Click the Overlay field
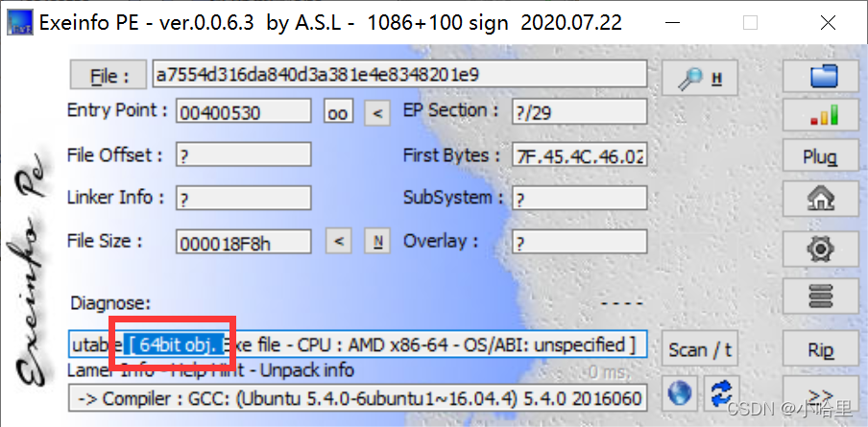 tap(579, 242)
